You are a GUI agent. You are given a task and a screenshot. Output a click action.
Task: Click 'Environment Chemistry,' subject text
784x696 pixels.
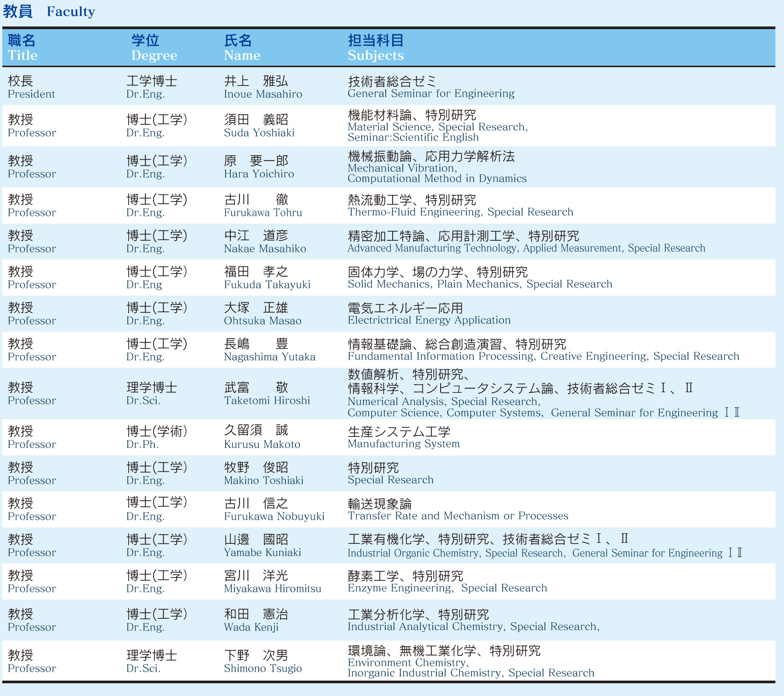[x=408, y=663]
